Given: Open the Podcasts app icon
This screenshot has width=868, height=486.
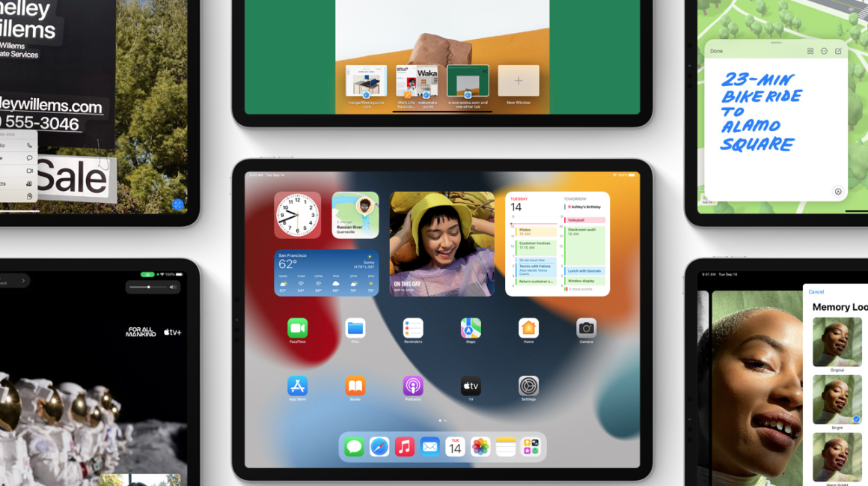Looking at the screenshot, I should pos(413,386).
